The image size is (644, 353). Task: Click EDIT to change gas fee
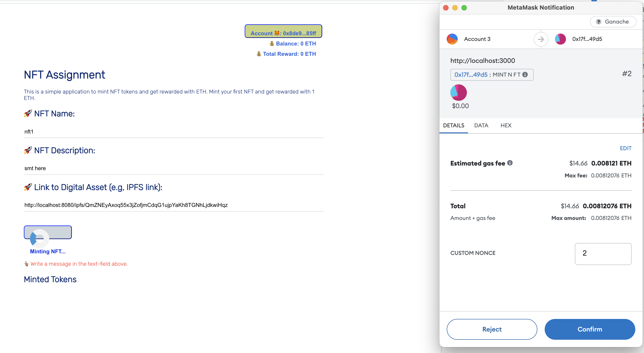[x=625, y=148]
